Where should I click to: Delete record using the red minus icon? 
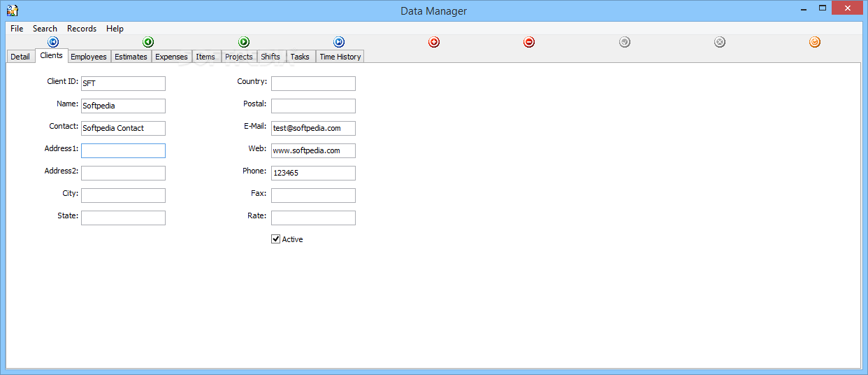529,43
